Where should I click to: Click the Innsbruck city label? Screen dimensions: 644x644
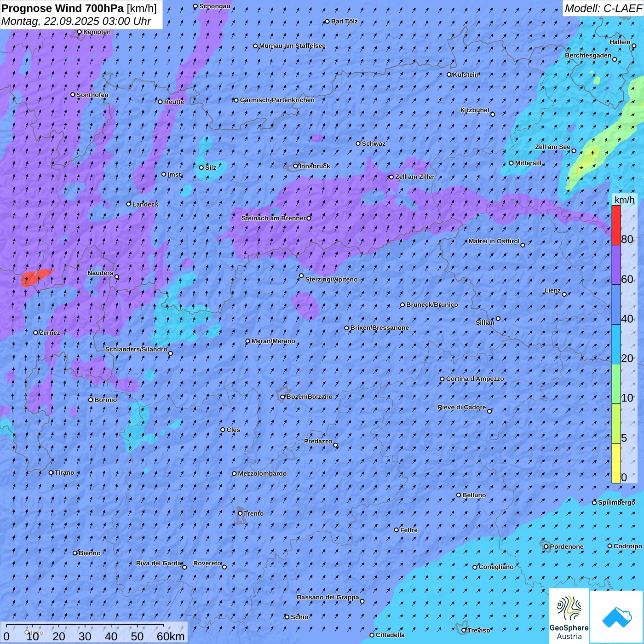point(315,166)
